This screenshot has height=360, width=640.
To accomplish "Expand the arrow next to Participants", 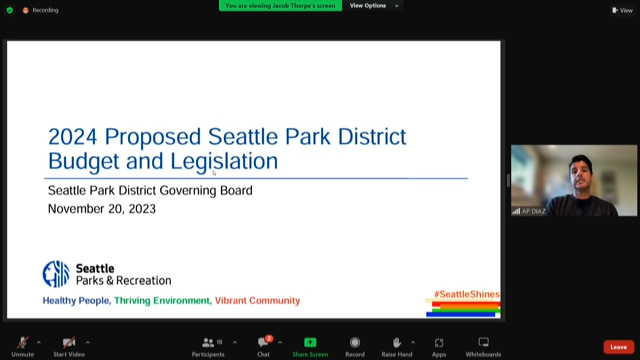I will (x=235, y=342).
